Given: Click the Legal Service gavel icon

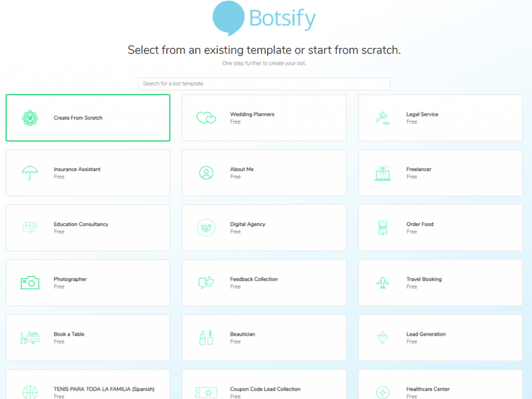Looking at the screenshot, I should click(x=382, y=118).
